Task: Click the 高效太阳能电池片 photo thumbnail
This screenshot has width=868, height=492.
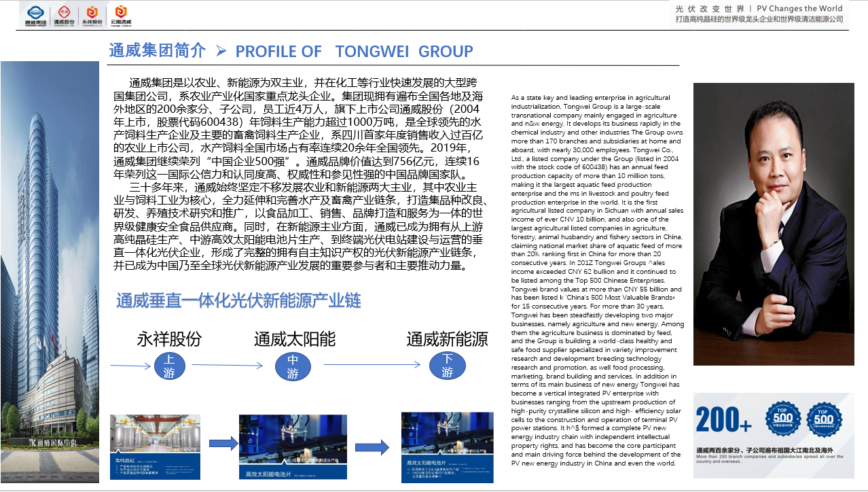Action: (x=292, y=442)
